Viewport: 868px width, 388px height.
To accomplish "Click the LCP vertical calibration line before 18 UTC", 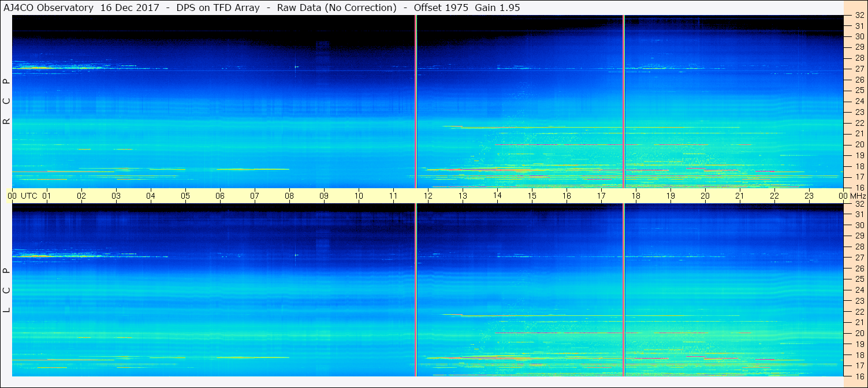I will pos(624,290).
